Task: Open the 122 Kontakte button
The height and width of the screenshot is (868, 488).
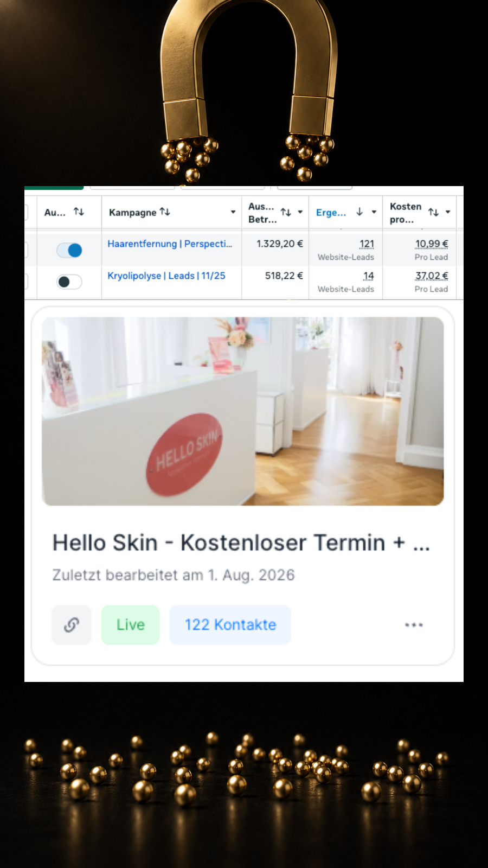Action: pos(230,625)
